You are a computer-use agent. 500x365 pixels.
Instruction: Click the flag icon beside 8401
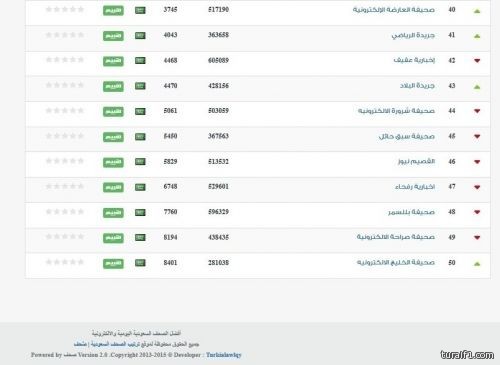pyautogui.click(x=140, y=263)
